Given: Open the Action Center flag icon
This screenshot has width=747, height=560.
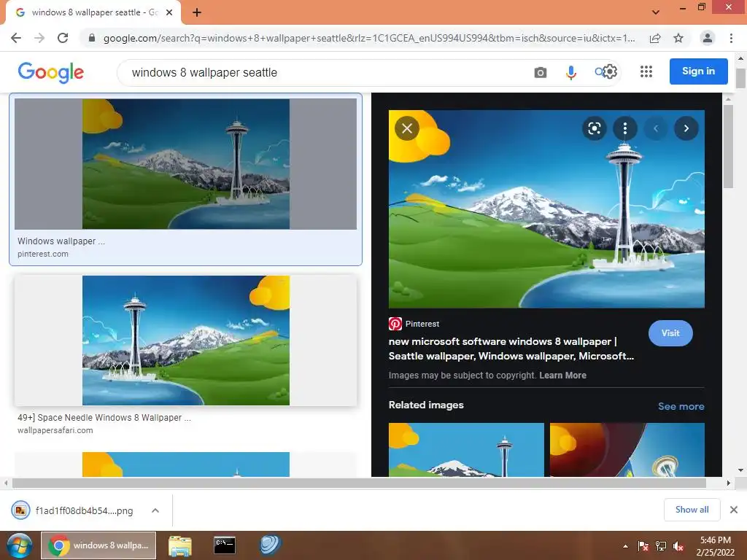Looking at the screenshot, I should tap(643, 546).
